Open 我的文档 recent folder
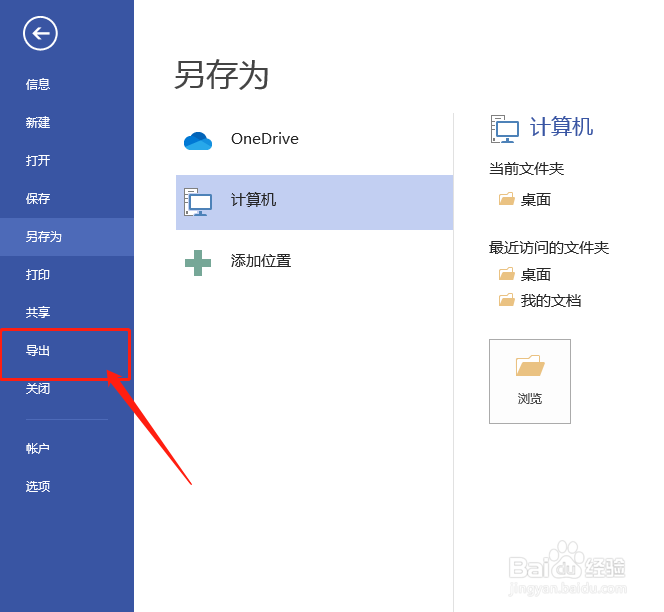The width and height of the screenshot is (664, 612). 551,301
